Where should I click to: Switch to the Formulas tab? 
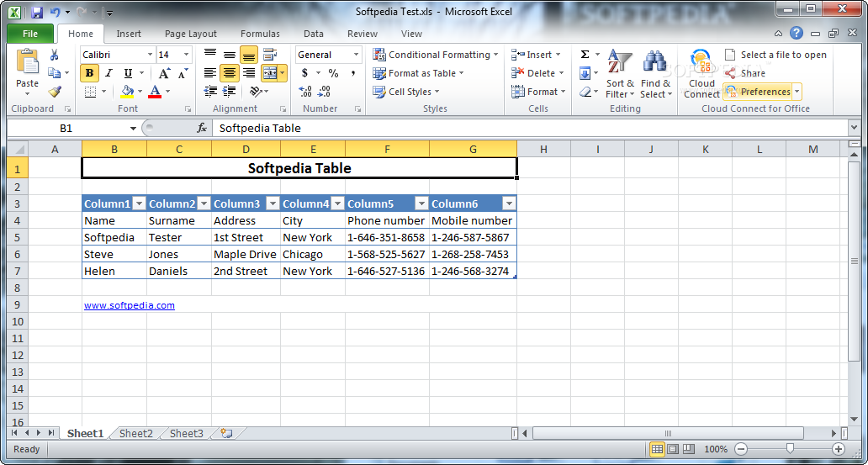click(x=260, y=34)
